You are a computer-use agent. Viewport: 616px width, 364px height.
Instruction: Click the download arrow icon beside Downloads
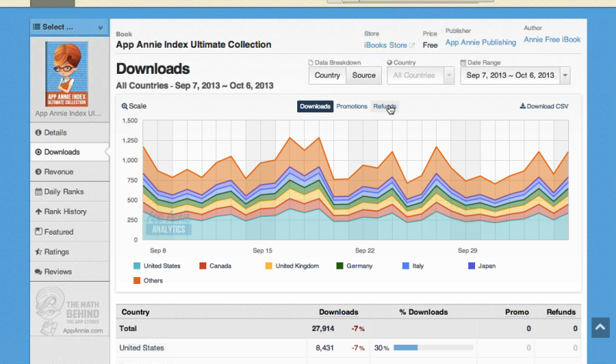click(x=38, y=152)
